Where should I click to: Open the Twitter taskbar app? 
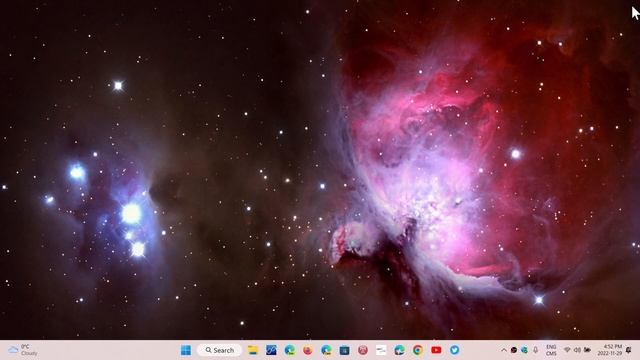tap(454, 350)
